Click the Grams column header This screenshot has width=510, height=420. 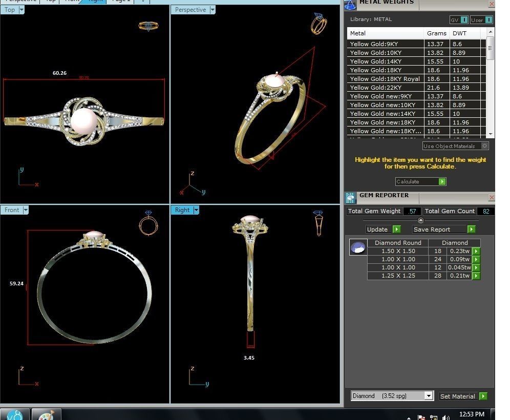(x=436, y=33)
